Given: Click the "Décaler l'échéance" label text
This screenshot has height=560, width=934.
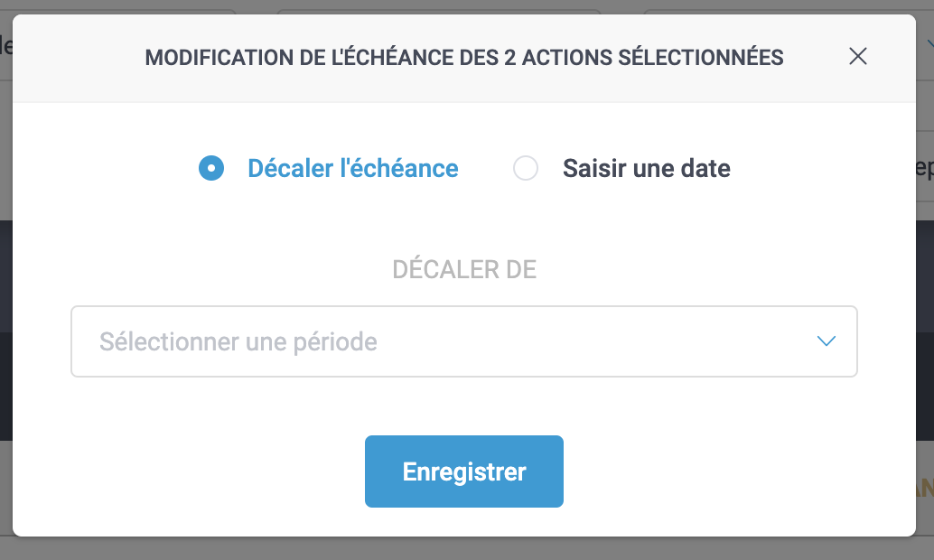Looking at the screenshot, I should (x=353, y=168).
